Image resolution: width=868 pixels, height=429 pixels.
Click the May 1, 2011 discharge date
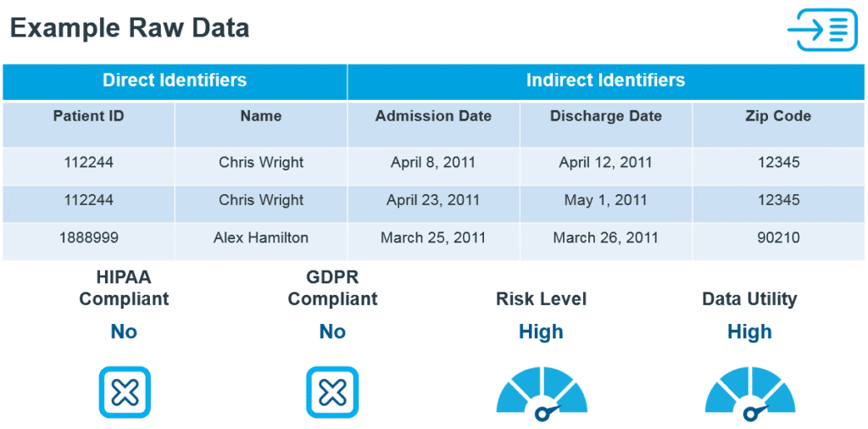coord(605,200)
